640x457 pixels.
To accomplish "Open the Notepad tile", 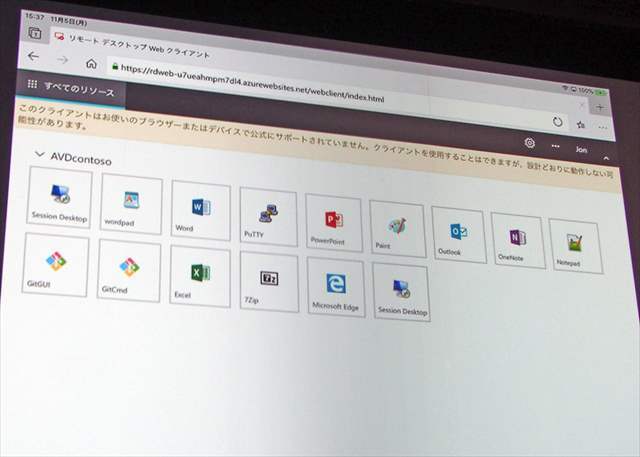I will click(576, 246).
